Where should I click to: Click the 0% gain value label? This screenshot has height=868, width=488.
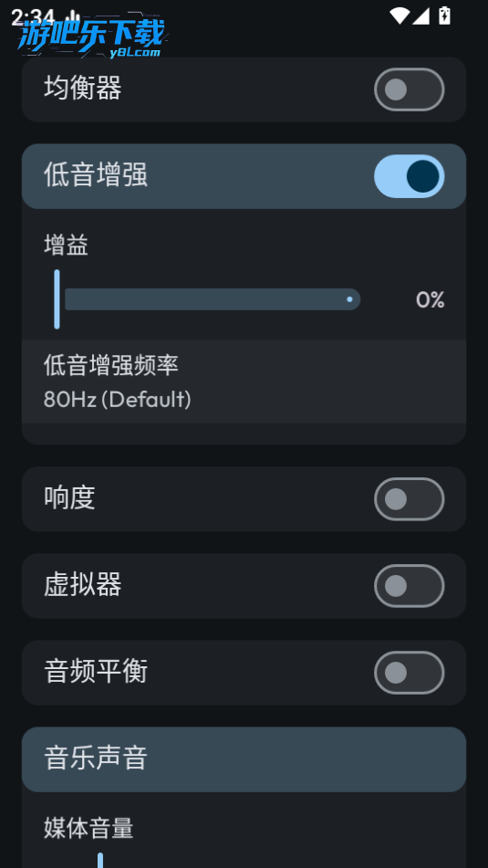click(430, 299)
